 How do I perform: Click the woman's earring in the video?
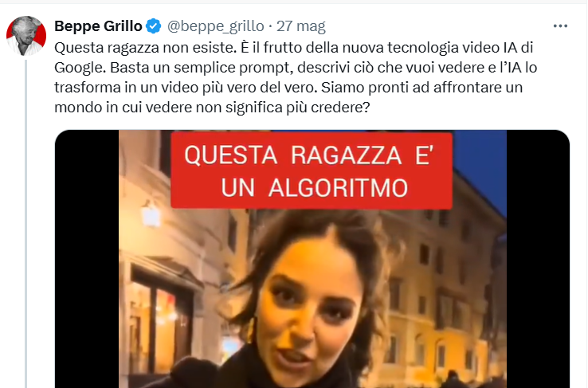(x=250, y=330)
